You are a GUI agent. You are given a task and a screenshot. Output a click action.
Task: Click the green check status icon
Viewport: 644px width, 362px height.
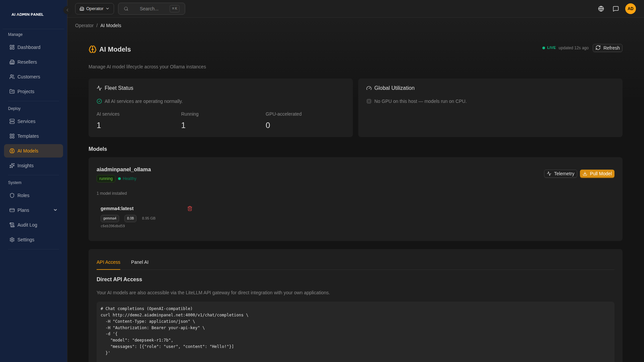(x=99, y=101)
